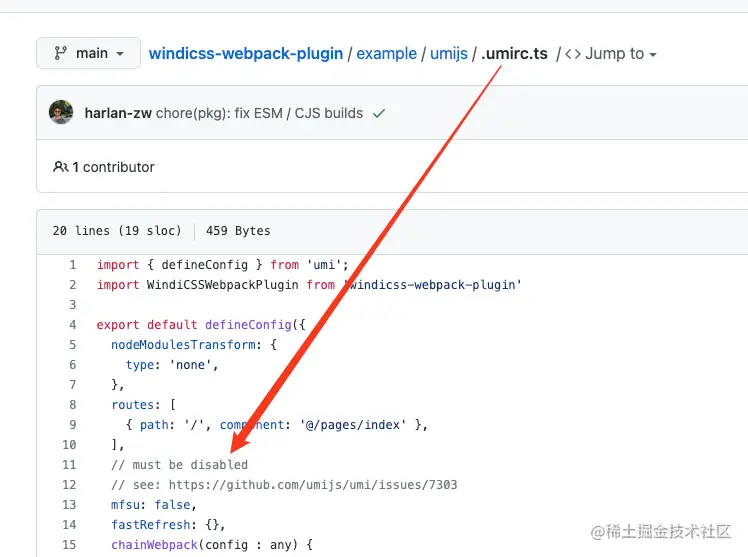Viewport: 748px width, 557px height.
Task: Click the '459 Bytes' file size
Action: 238,231
